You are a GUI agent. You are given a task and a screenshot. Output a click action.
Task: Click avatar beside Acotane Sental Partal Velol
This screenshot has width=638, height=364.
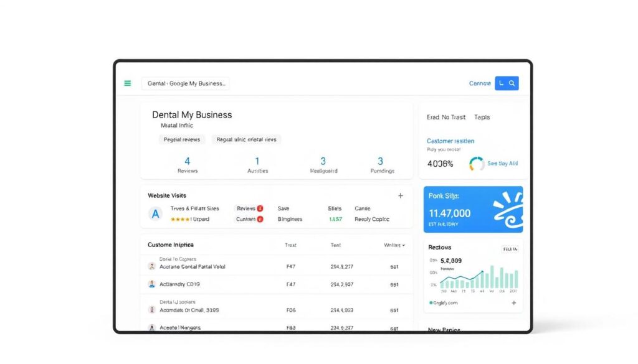152,266
